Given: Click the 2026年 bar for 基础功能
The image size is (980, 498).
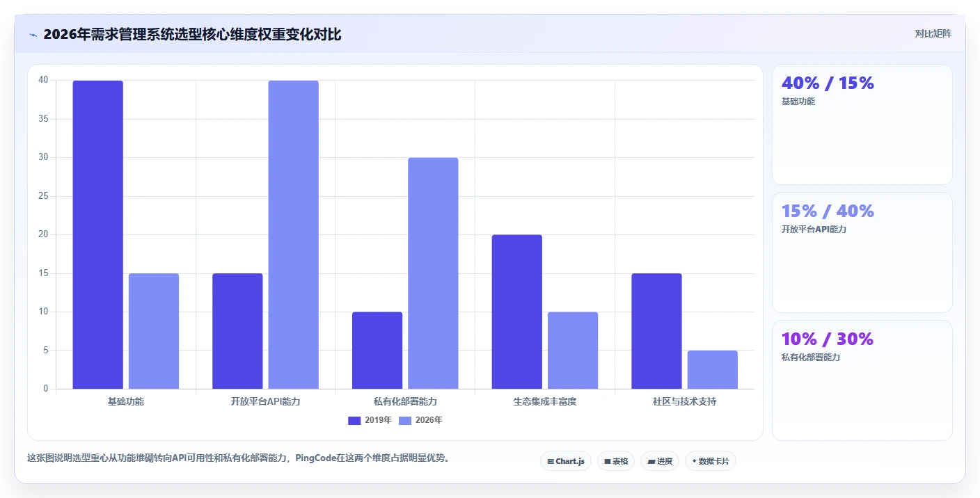Looking at the screenshot, I should [x=154, y=331].
